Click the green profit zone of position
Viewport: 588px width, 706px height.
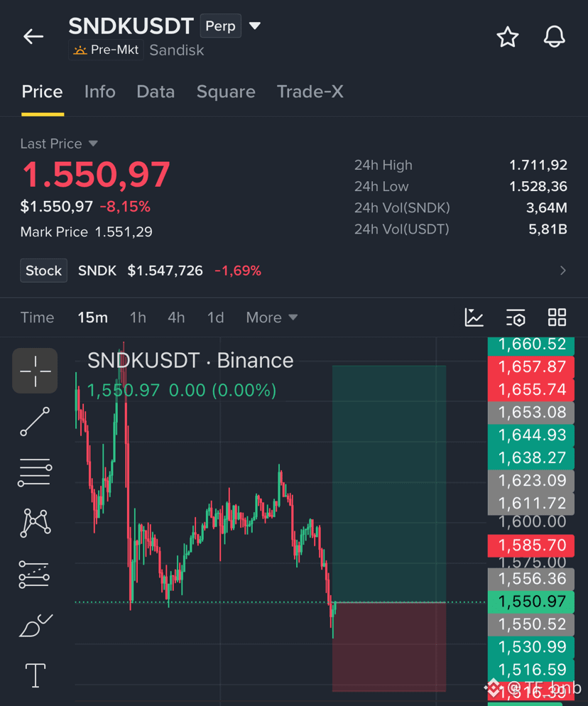389,484
